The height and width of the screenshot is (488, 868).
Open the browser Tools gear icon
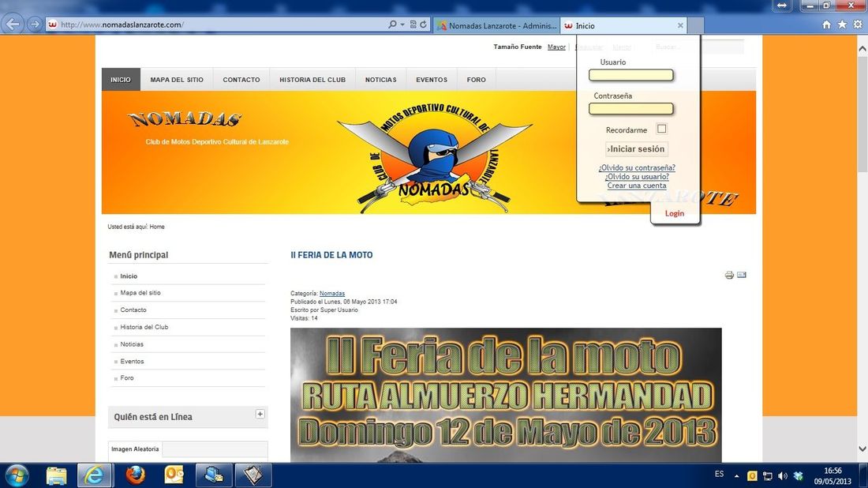point(858,24)
